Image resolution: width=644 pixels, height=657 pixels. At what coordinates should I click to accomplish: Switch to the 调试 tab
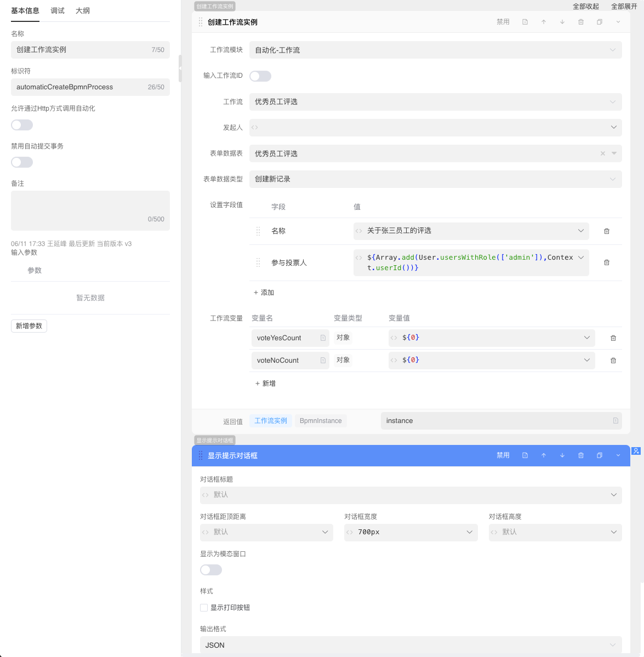point(58,10)
